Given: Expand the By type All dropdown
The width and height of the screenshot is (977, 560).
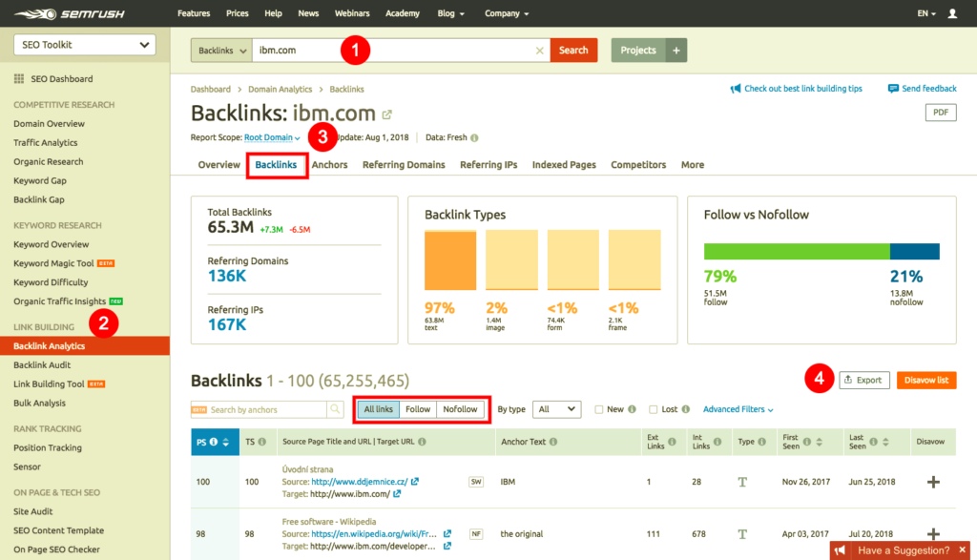Looking at the screenshot, I should coord(556,409).
